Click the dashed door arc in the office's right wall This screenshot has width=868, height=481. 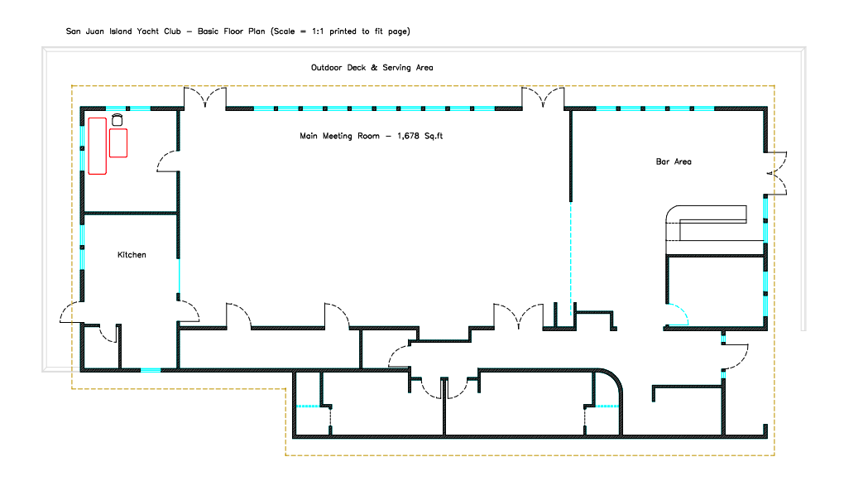pyautogui.click(x=169, y=161)
